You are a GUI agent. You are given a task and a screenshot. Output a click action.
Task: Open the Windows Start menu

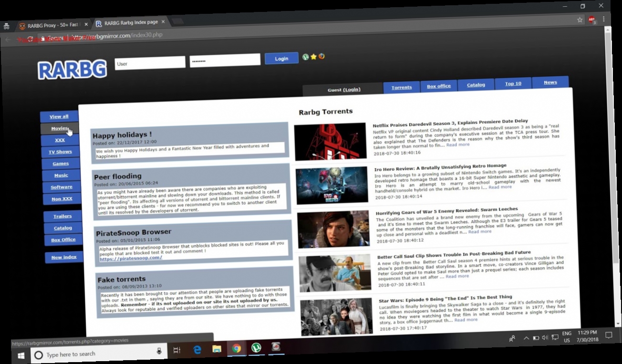point(21,355)
